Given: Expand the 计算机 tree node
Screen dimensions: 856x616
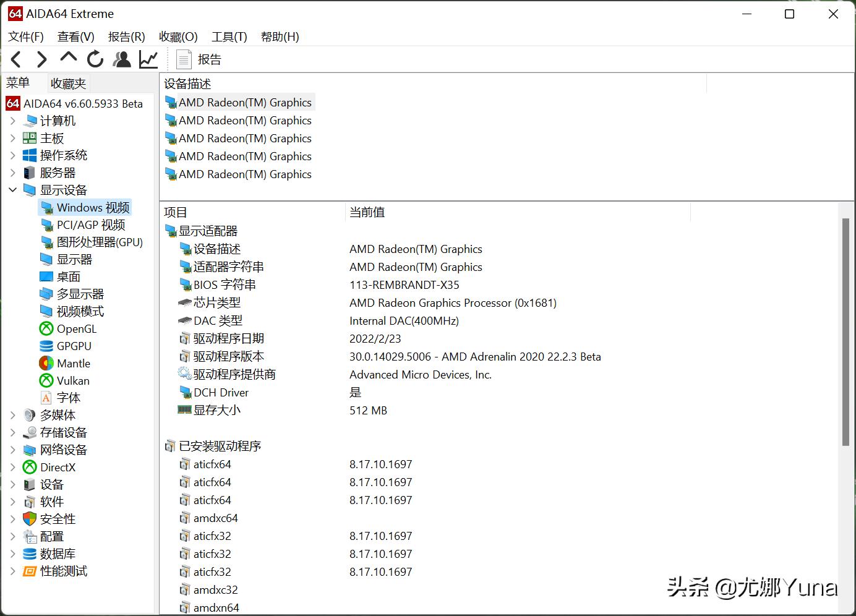Looking at the screenshot, I should (x=13, y=121).
